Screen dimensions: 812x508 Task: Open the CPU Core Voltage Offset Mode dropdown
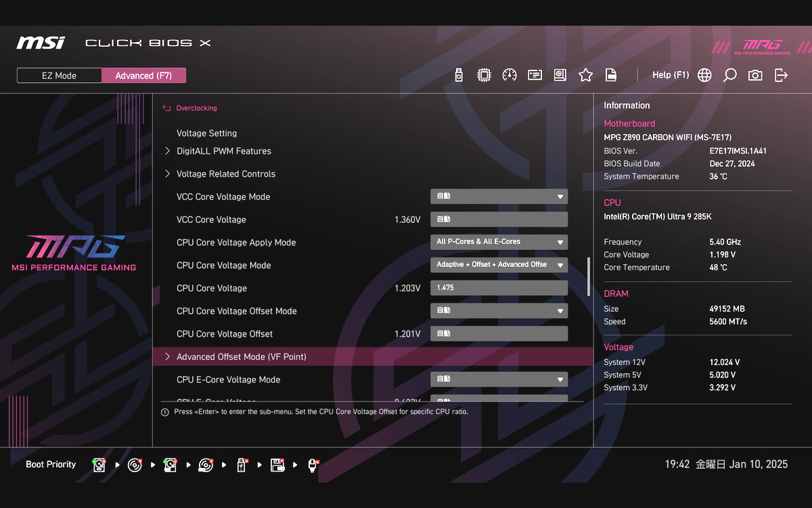tap(499, 311)
